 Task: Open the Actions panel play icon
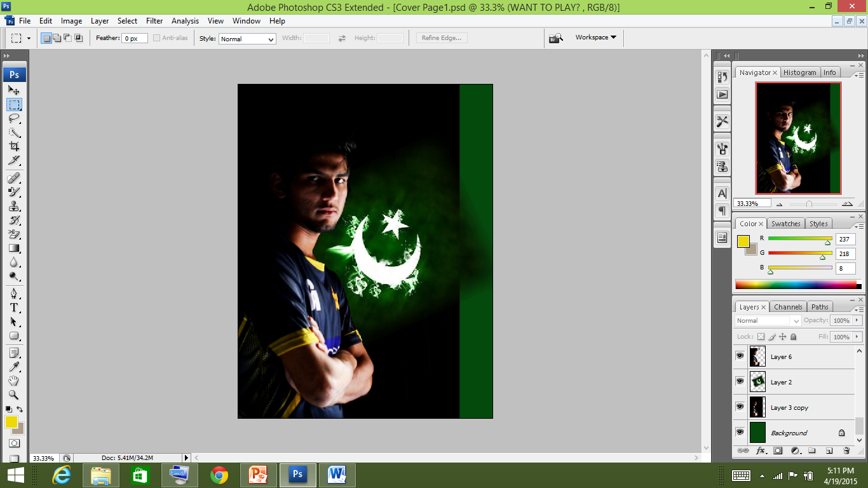tap(722, 94)
